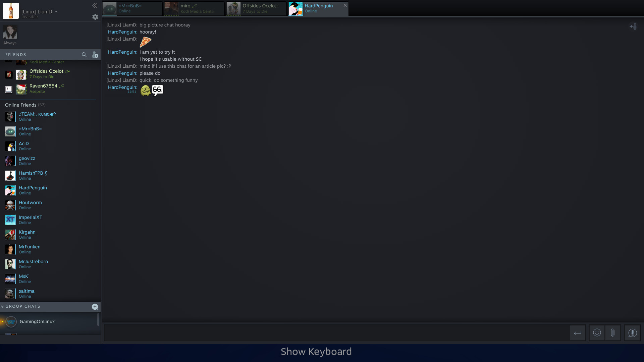Image resolution: width=644 pixels, height=362 pixels.
Task: Click the add Group Chat plus icon
Action: [95, 307]
